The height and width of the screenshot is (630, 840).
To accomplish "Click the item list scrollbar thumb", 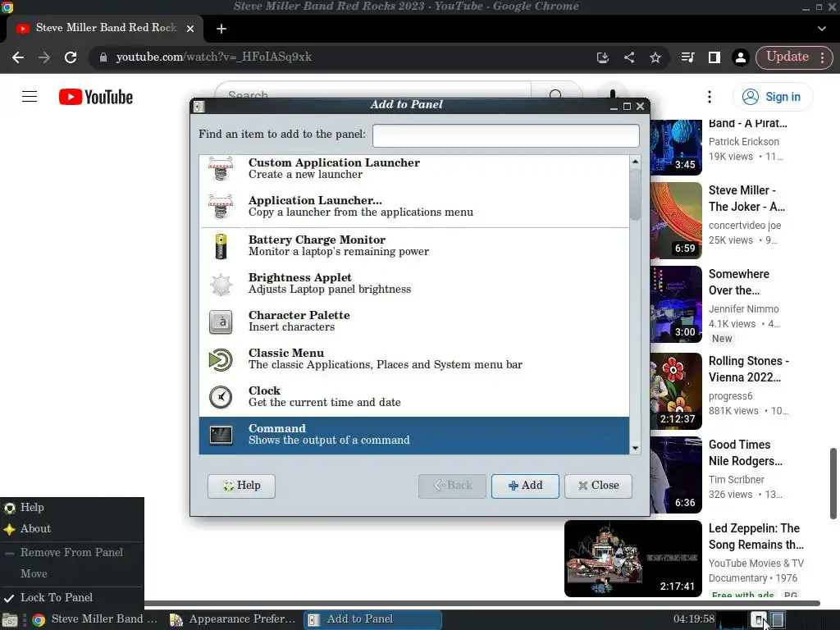I will click(636, 194).
